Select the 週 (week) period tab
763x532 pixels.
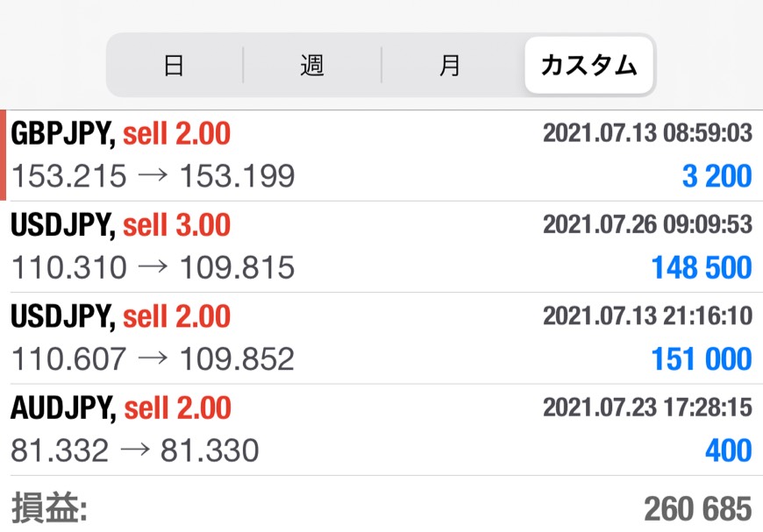coord(312,66)
